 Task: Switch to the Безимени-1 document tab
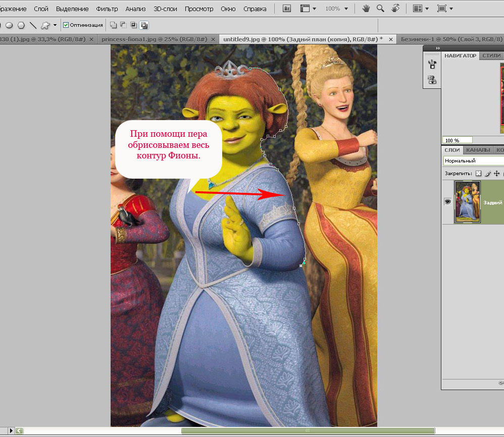point(451,39)
